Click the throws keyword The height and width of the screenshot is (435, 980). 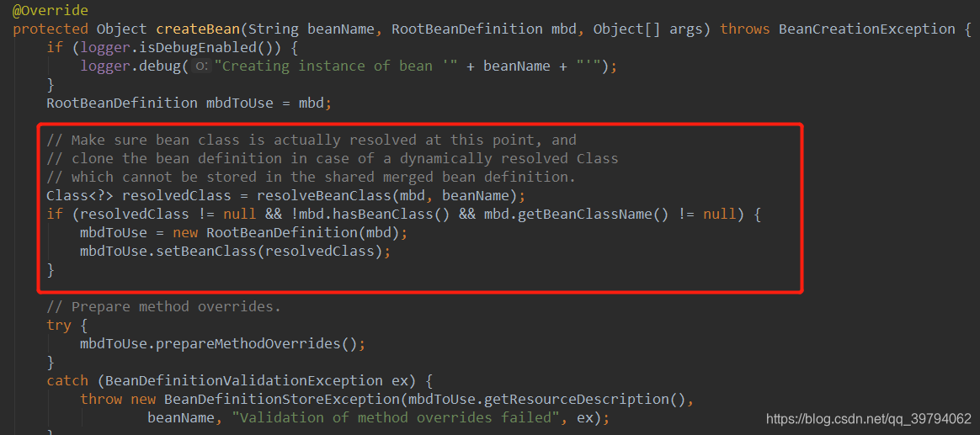(745, 29)
